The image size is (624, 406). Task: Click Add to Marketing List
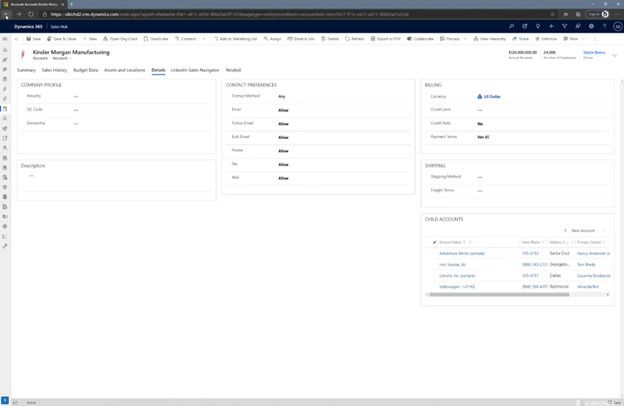point(233,39)
